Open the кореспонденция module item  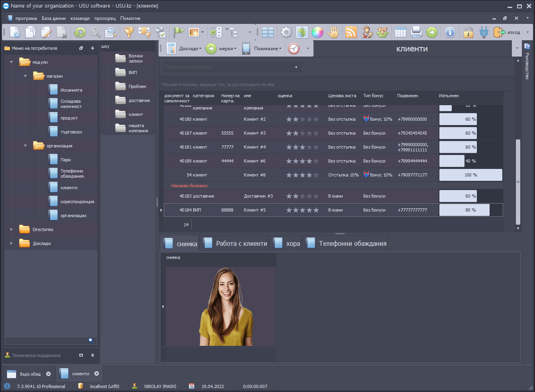71,202
